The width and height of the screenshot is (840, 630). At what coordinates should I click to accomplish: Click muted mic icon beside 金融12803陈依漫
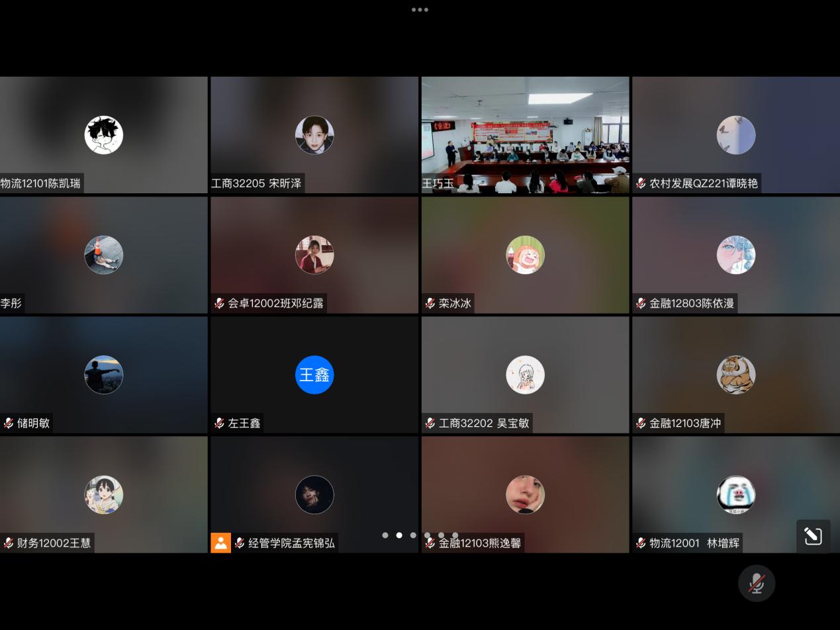[x=641, y=303]
